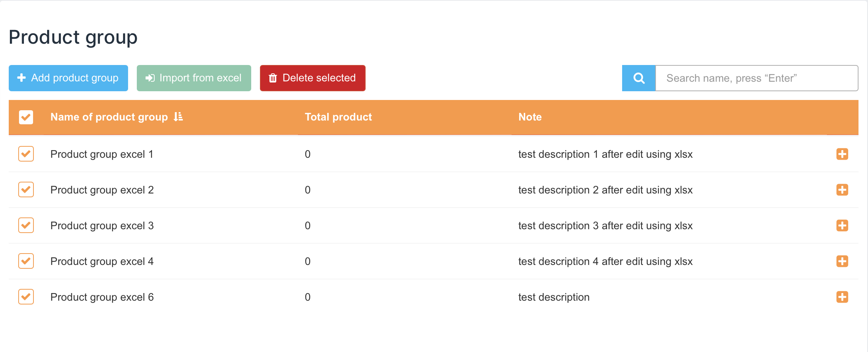The image size is (868, 352).
Task: Untick the Product group excel 6 checkbox
Action: point(26,297)
